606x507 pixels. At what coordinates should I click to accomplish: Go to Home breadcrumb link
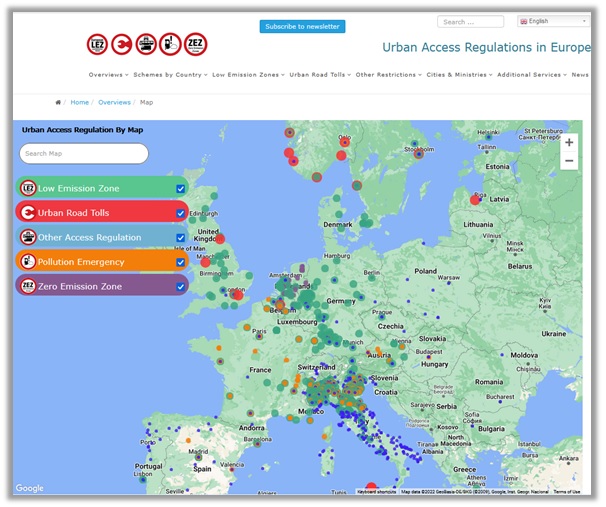(80, 102)
